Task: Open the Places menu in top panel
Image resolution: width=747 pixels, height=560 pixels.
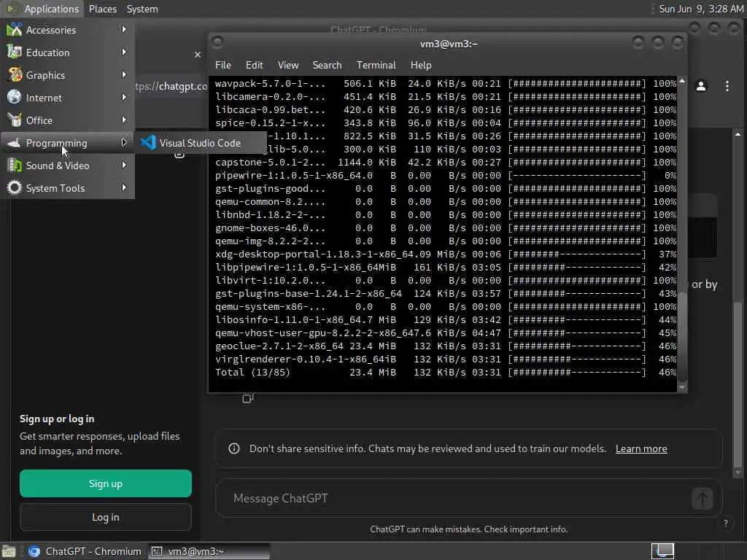Action: click(x=102, y=9)
